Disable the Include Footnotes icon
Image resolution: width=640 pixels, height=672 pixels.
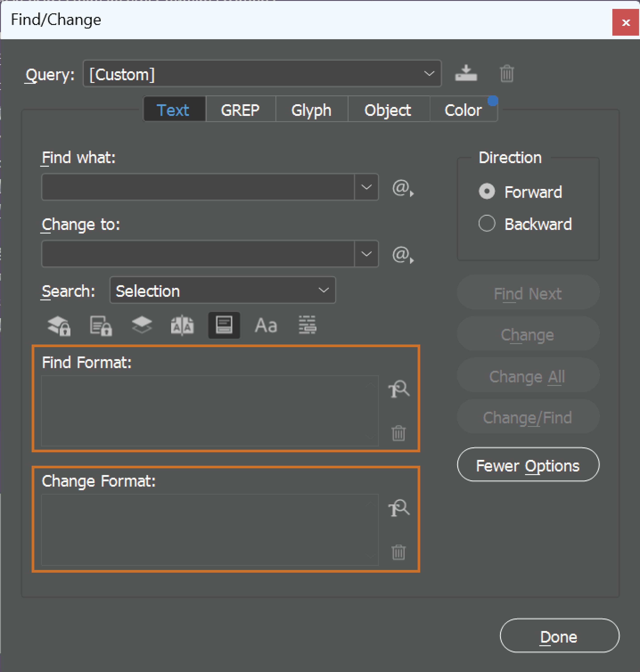224,325
